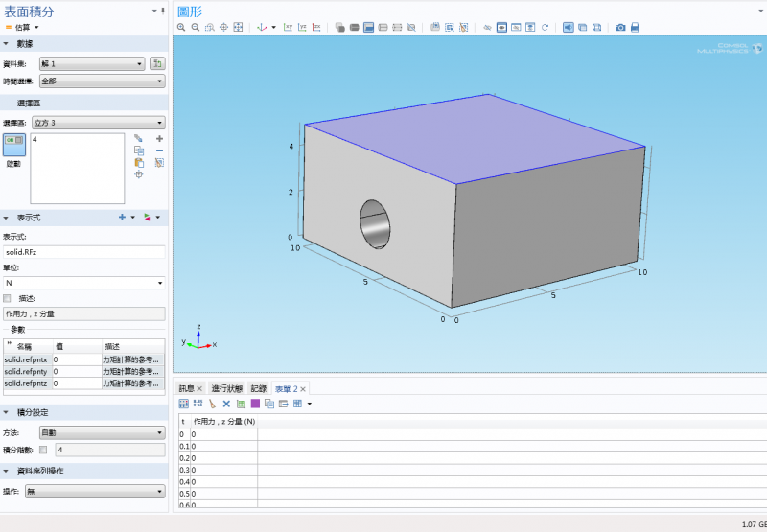The width and height of the screenshot is (767, 532).
Task: Switch to the 訊息 tab
Action: (186, 388)
